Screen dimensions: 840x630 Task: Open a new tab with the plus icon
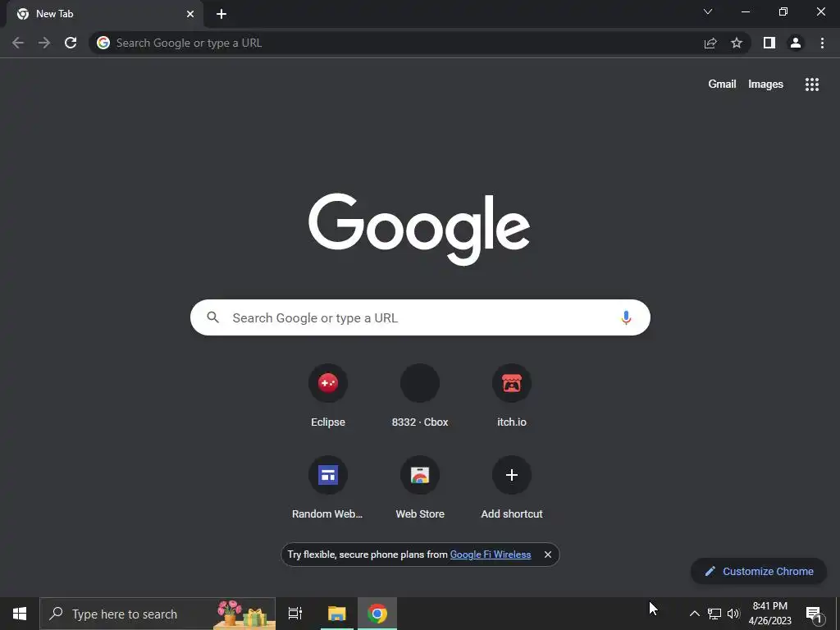(221, 14)
